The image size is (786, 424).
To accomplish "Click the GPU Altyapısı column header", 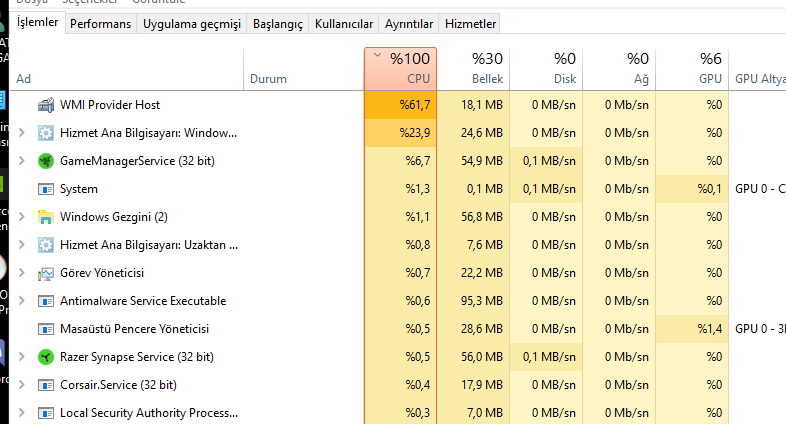I will 757,69.
